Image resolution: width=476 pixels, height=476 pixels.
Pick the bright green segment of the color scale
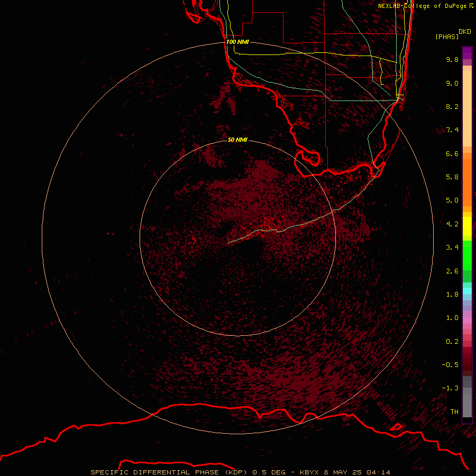click(x=467, y=255)
